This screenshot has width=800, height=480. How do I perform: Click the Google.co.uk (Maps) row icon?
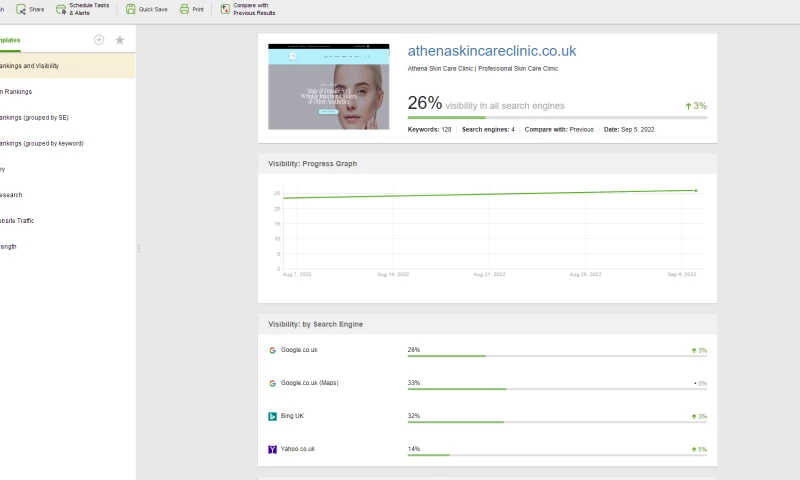(272, 383)
